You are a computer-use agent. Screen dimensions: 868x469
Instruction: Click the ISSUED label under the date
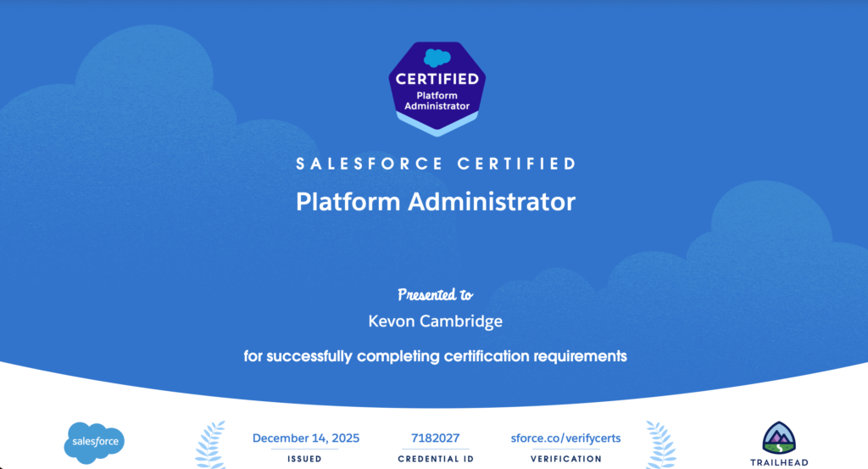pos(306,459)
